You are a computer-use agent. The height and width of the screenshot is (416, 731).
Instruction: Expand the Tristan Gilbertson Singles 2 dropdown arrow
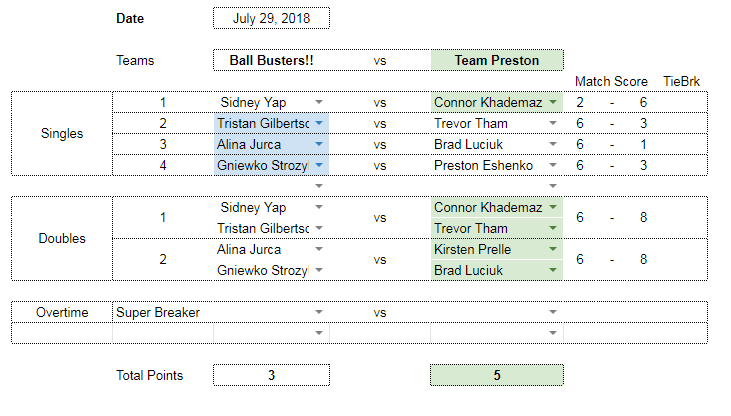[319, 123]
